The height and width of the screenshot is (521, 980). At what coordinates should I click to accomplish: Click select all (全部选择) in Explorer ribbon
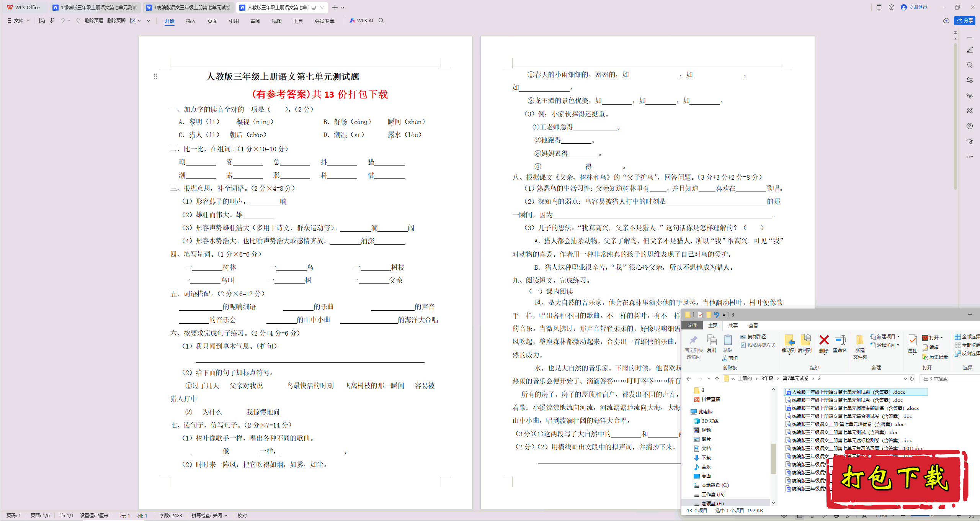click(x=967, y=337)
